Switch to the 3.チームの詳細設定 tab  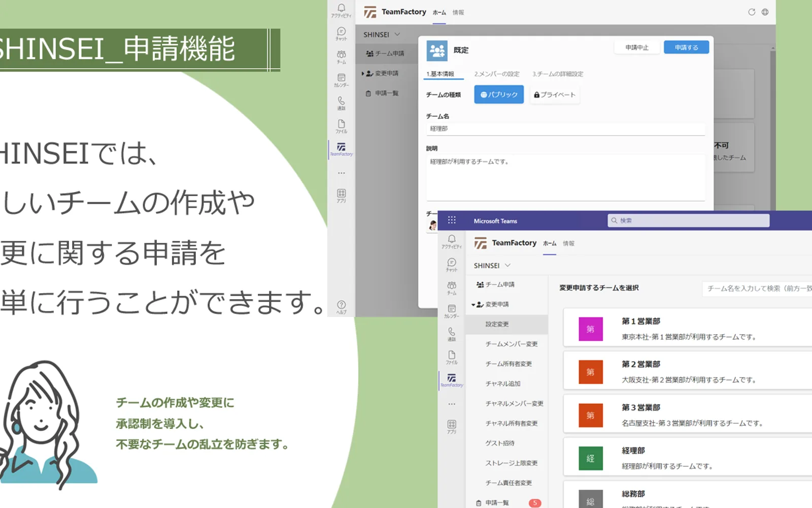pos(558,74)
